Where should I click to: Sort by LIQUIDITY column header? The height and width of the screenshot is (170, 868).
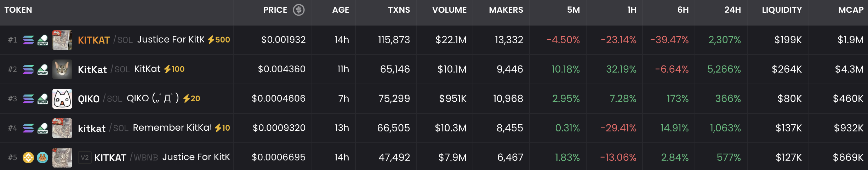782,10
